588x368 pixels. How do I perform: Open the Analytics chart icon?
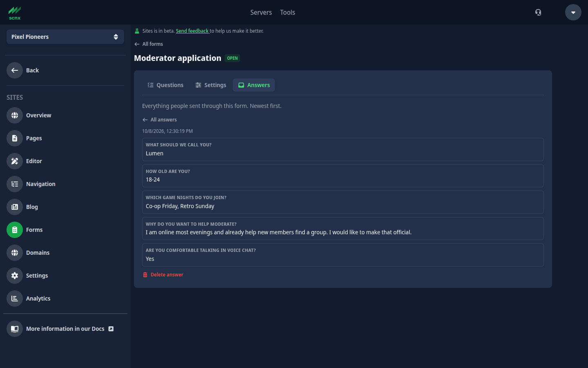(x=15, y=298)
